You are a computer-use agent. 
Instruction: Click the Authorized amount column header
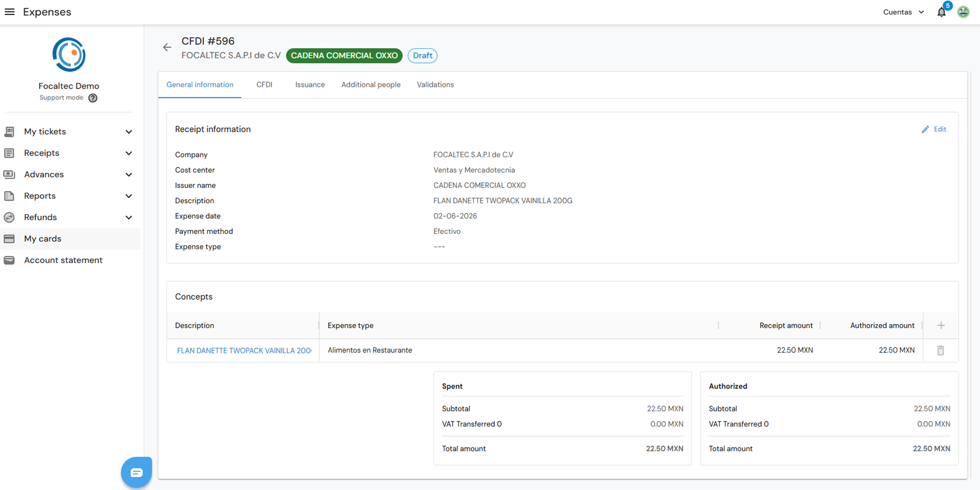click(882, 326)
